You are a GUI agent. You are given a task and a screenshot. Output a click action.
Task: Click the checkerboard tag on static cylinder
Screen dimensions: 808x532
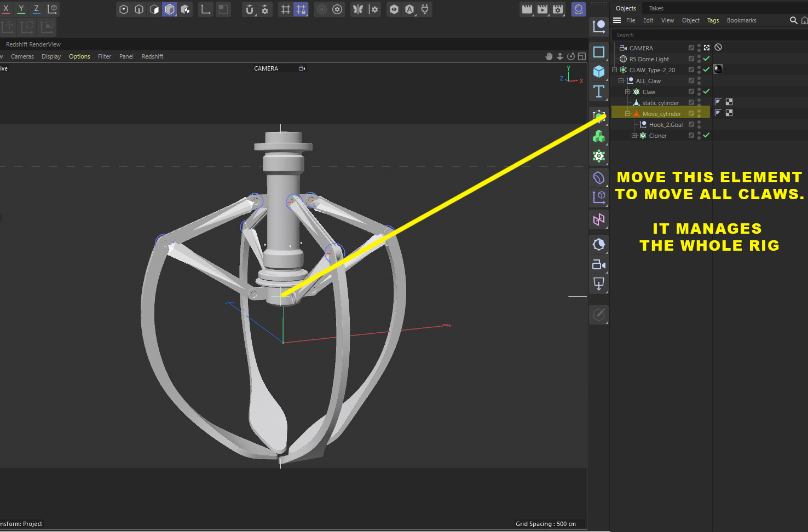coord(729,102)
